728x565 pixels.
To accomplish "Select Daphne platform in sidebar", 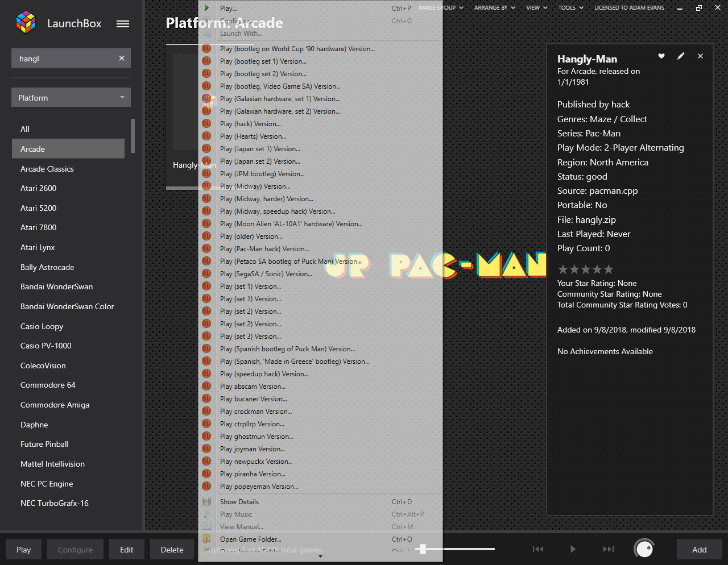I will (68, 425).
